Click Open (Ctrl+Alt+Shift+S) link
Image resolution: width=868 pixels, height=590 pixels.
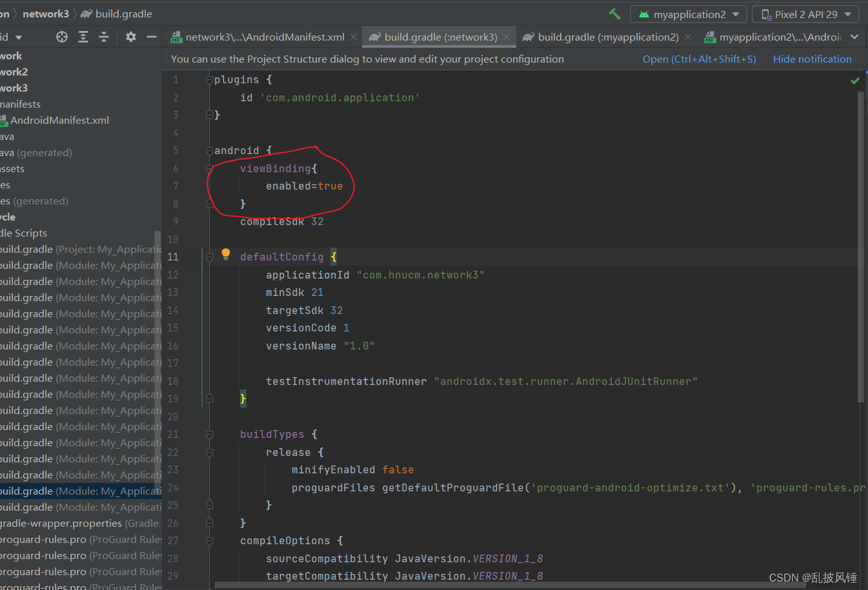(699, 59)
